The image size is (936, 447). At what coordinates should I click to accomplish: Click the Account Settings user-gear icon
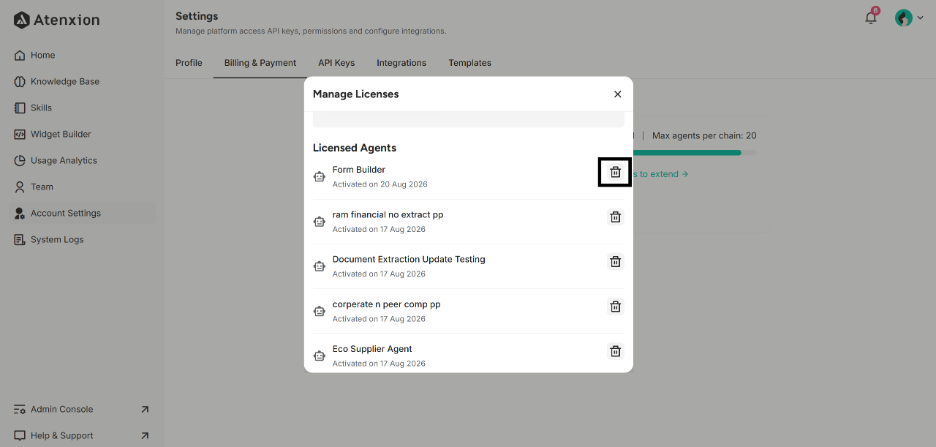pos(20,213)
